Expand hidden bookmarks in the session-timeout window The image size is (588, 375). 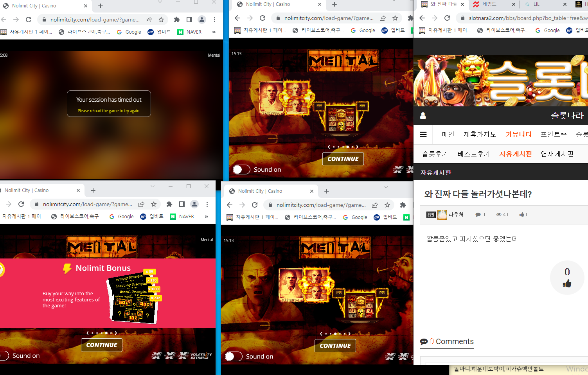coord(214,32)
